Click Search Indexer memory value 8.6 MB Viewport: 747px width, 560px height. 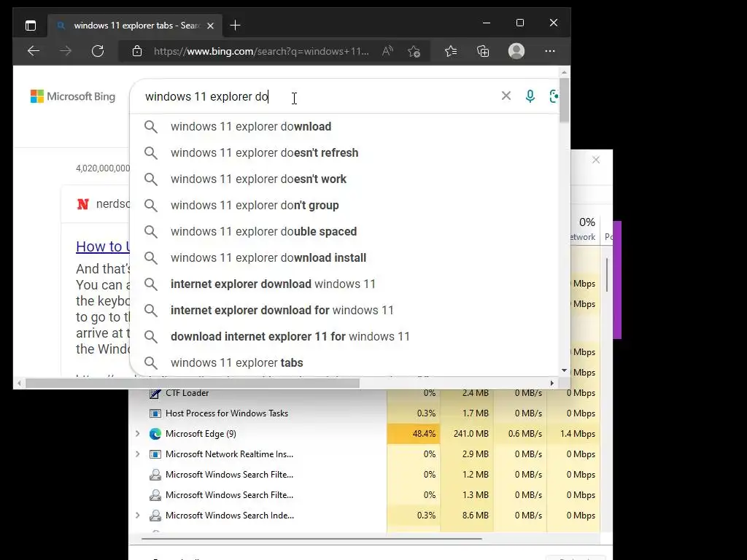pos(467,516)
